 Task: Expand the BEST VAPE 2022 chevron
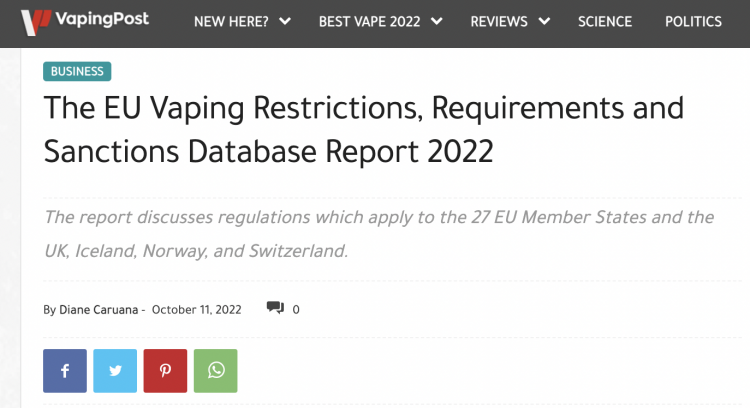tap(437, 22)
